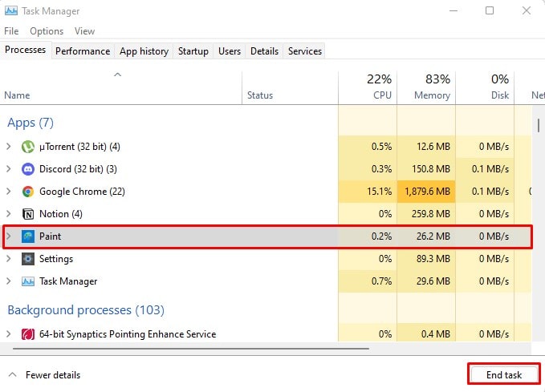
Task: Select the Google Chrome (22) row name
Action: [x=82, y=192]
